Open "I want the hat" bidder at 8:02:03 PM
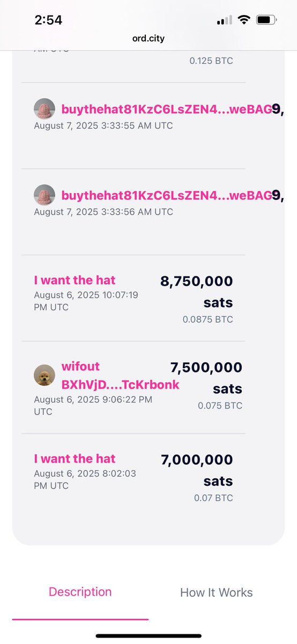 (x=75, y=459)
